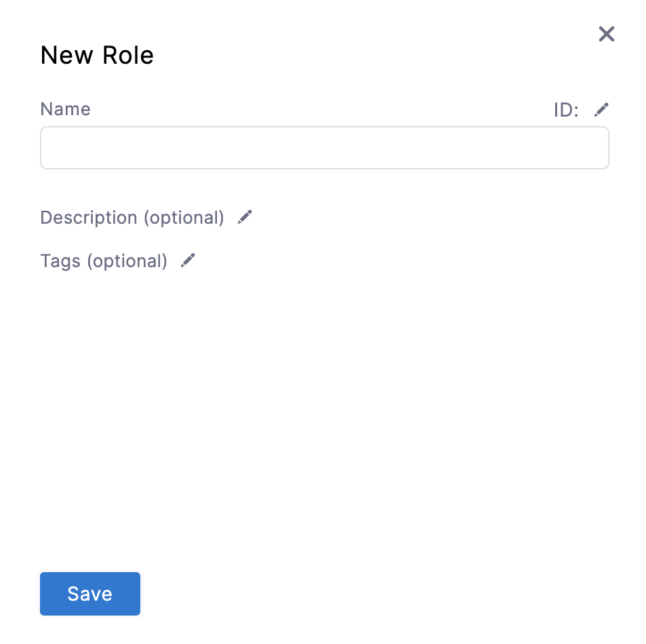Open the Tags pencil edit icon
The image size is (646, 644).
[188, 260]
